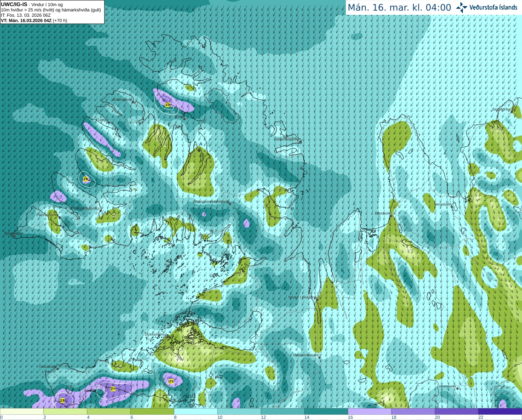Select the 18–20 m/s purple legend swatch
Viewport: 522px width, 420px height.
[413, 411]
